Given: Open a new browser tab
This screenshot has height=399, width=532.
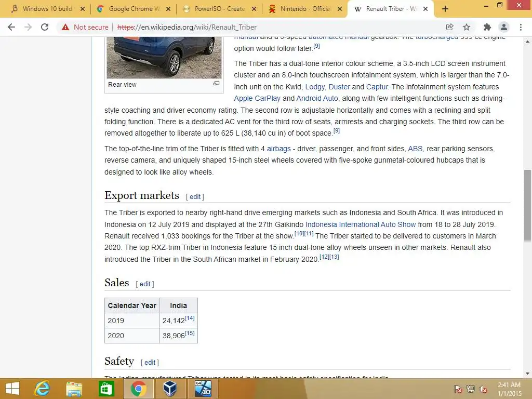Looking at the screenshot, I should 445,9.
